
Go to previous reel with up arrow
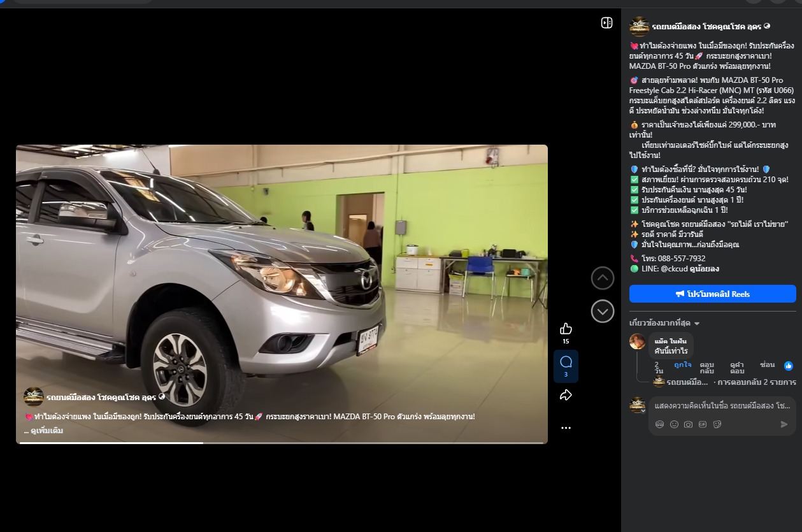click(x=603, y=278)
